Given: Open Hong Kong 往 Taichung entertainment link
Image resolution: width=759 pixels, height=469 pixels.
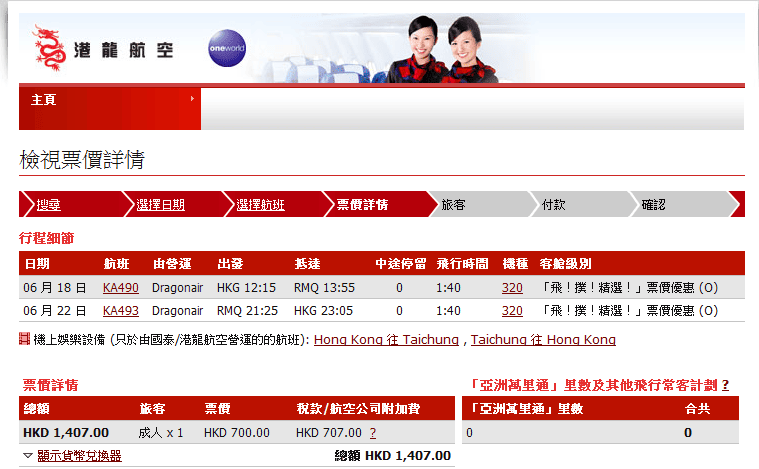Looking at the screenshot, I should [386, 340].
